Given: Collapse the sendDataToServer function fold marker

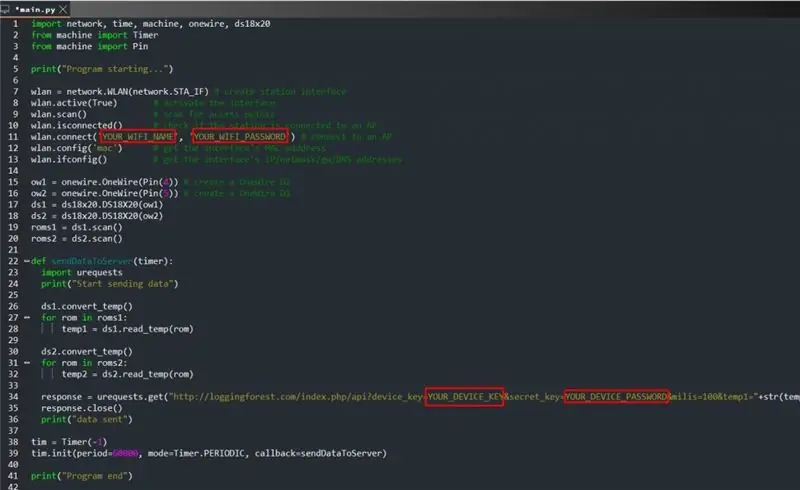Looking at the screenshot, I should pos(27,261).
